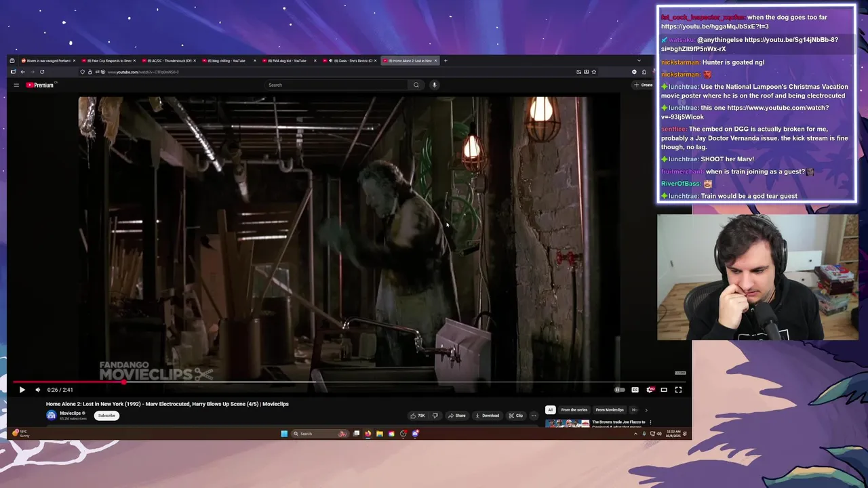This screenshot has height=488, width=868.
Task: Open the youtu.be/hggaMqJbSxE chat link
Action: click(715, 26)
